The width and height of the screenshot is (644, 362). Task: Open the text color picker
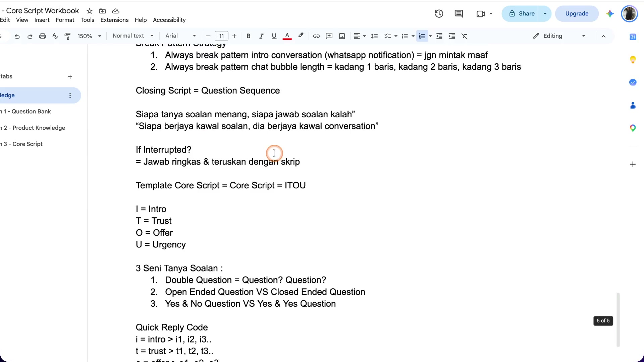(x=287, y=36)
